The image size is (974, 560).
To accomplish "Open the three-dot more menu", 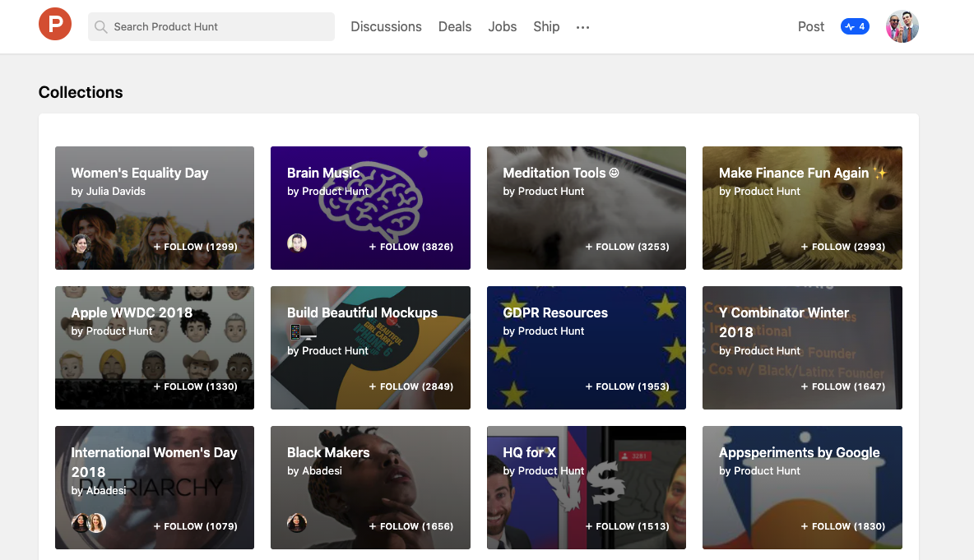I will [x=582, y=27].
